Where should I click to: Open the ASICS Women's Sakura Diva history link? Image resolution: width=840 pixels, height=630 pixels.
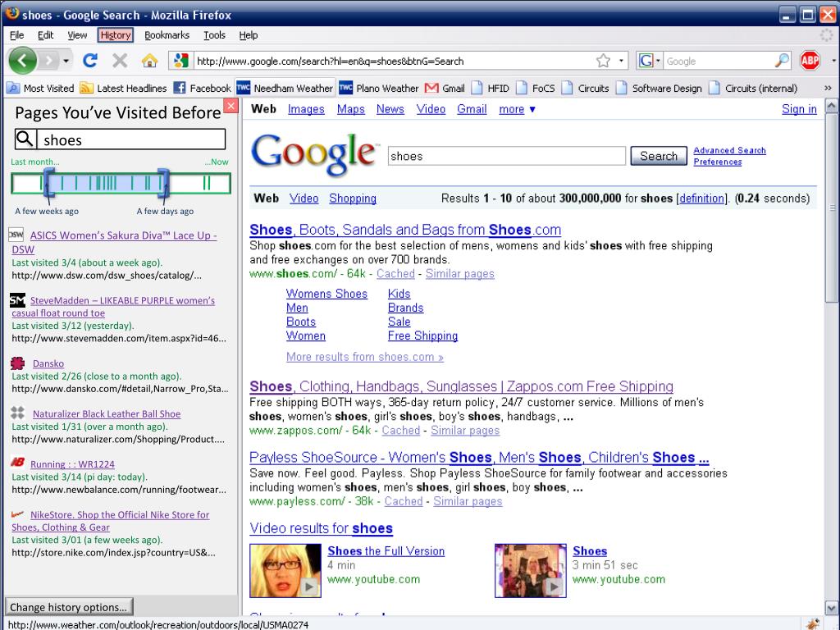(114, 242)
